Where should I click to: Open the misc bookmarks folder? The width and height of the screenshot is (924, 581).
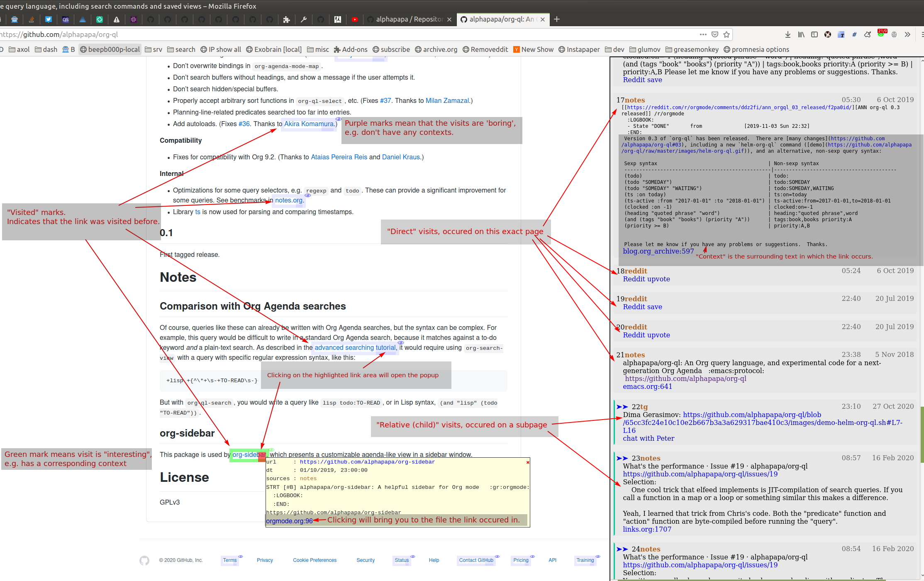point(318,49)
